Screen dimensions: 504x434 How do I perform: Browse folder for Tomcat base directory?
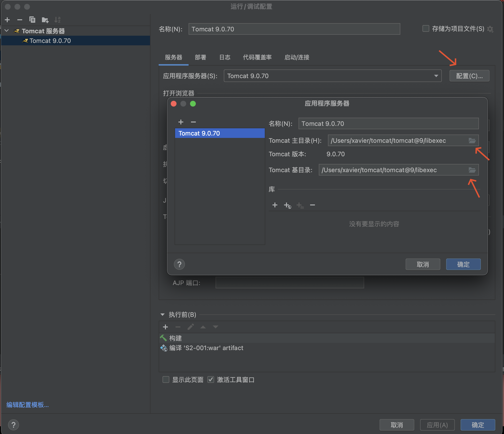coord(472,170)
